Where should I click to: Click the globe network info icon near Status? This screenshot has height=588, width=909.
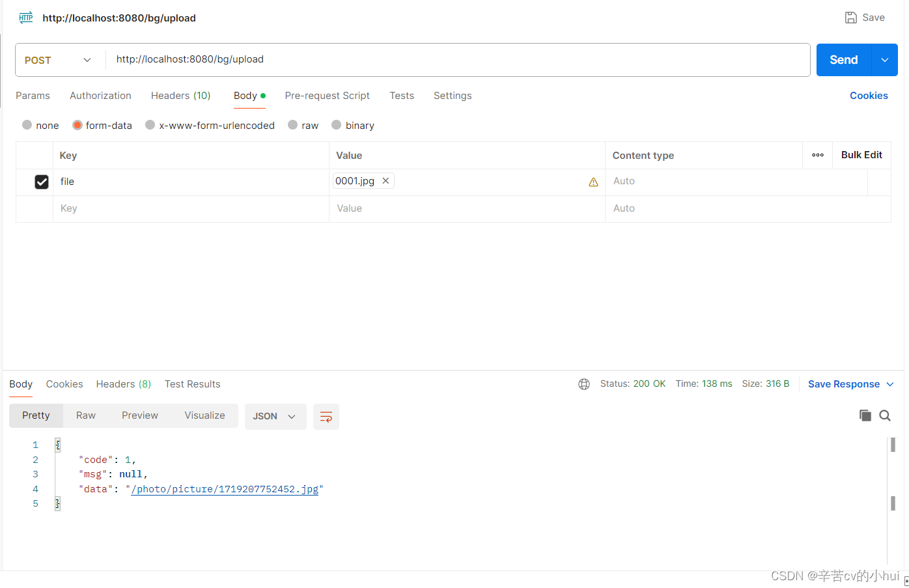(583, 384)
